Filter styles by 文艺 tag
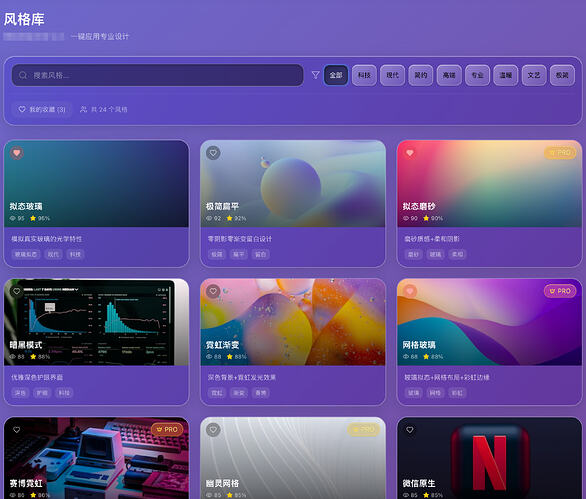This screenshot has width=586, height=499. tap(534, 75)
